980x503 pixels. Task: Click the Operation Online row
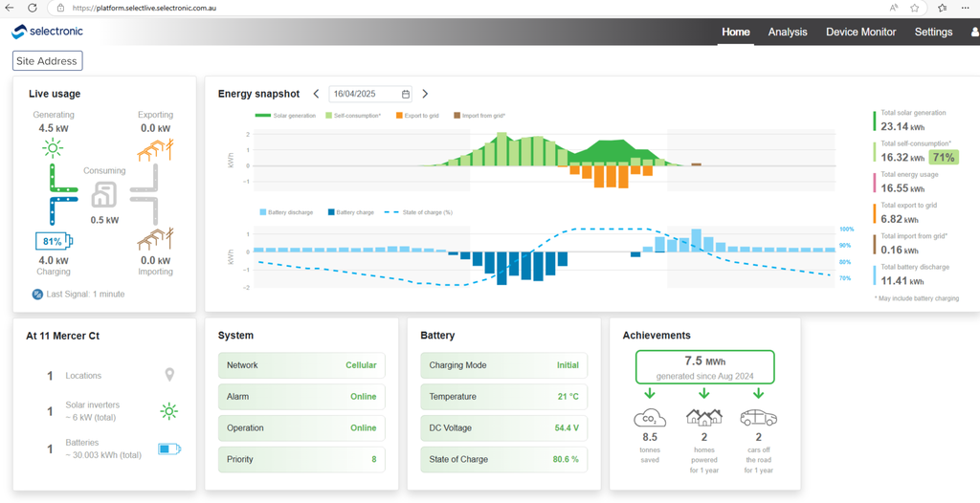(301, 428)
